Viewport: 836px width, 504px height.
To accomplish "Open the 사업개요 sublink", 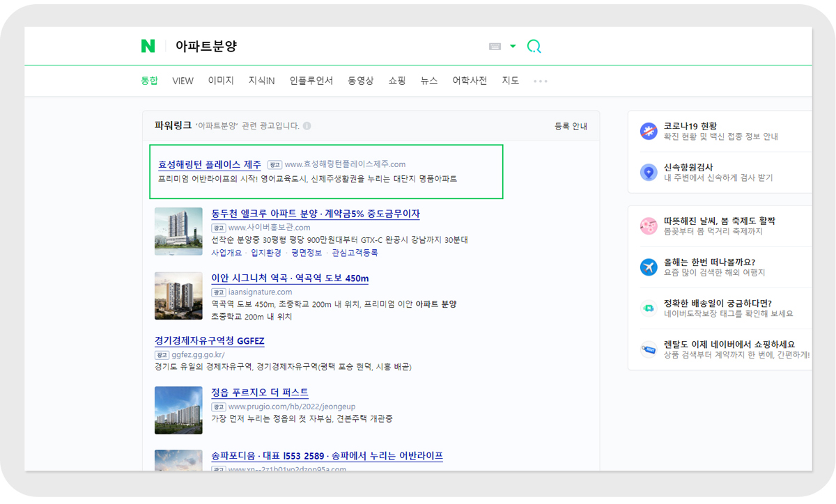I will click(226, 253).
